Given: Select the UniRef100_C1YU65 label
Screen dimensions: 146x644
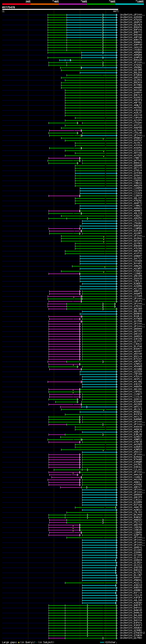Looking at the screenshot, I should (x=131, y=296).
